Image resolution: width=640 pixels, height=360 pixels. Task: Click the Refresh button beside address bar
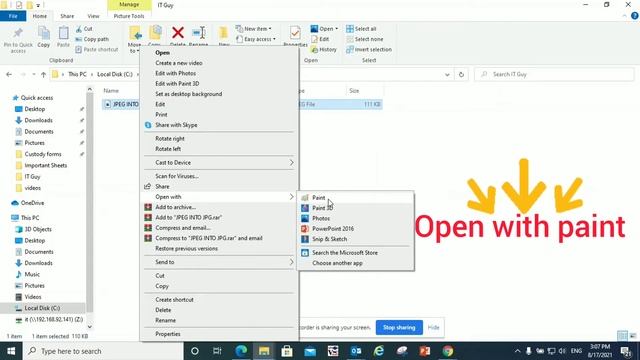tap(461, 75)
